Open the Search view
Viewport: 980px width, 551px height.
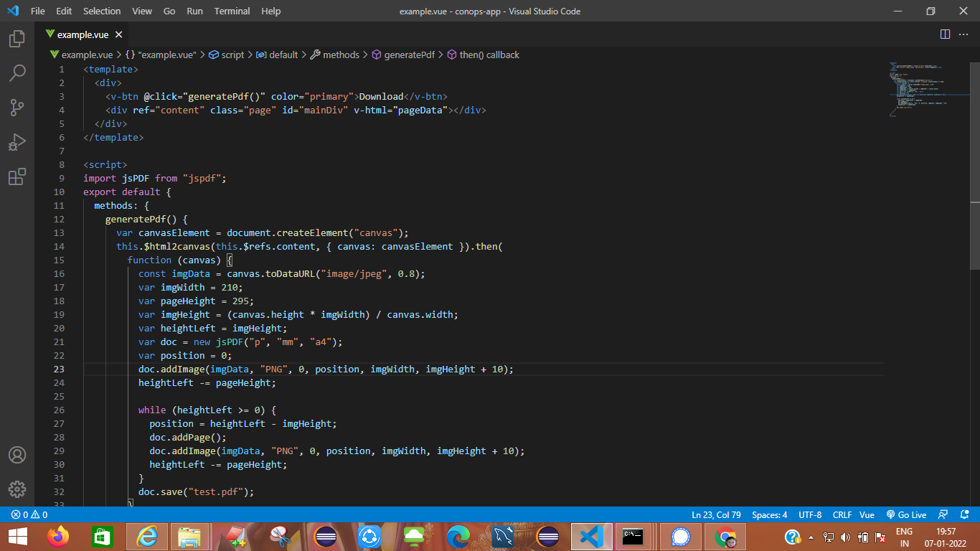[x=17, y=73]
